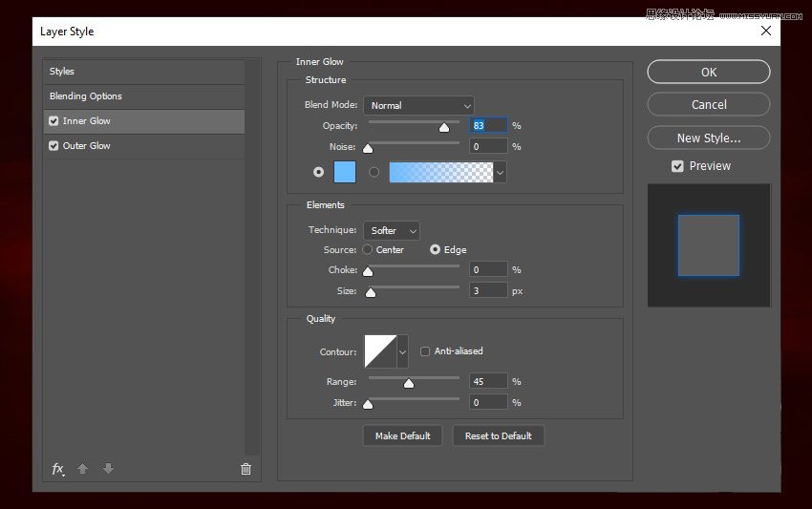This screenshot has width=812, height=509.
Task: Click the trash delete effect icon
Action: coord(246,469)
